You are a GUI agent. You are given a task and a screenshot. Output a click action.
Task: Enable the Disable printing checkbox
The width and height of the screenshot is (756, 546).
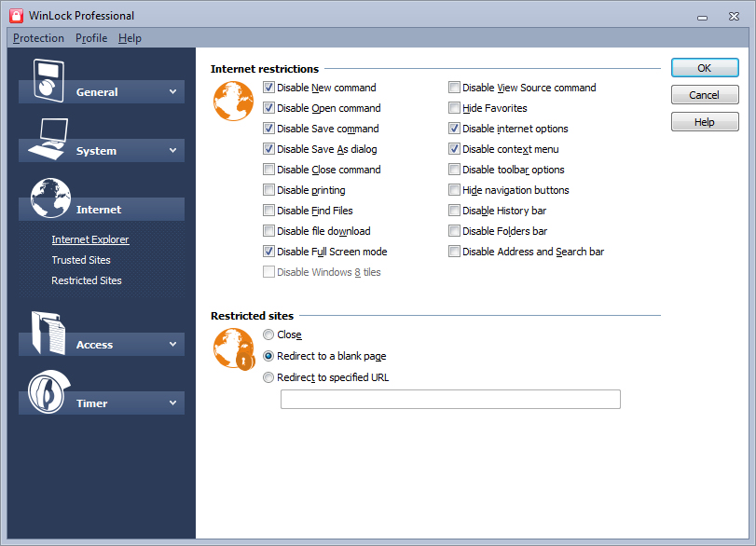click(x=268, y=190)
